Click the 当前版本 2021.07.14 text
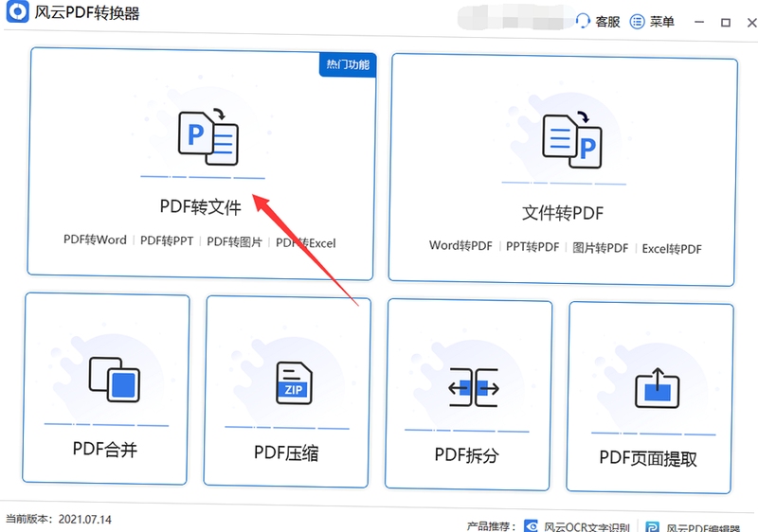Screen dimensions: 758x532 coord(59,519)
